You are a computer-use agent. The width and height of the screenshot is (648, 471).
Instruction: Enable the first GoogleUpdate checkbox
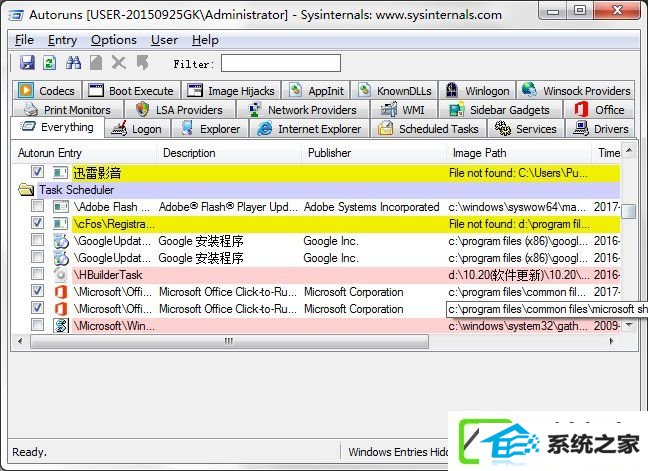coord(37,240)
